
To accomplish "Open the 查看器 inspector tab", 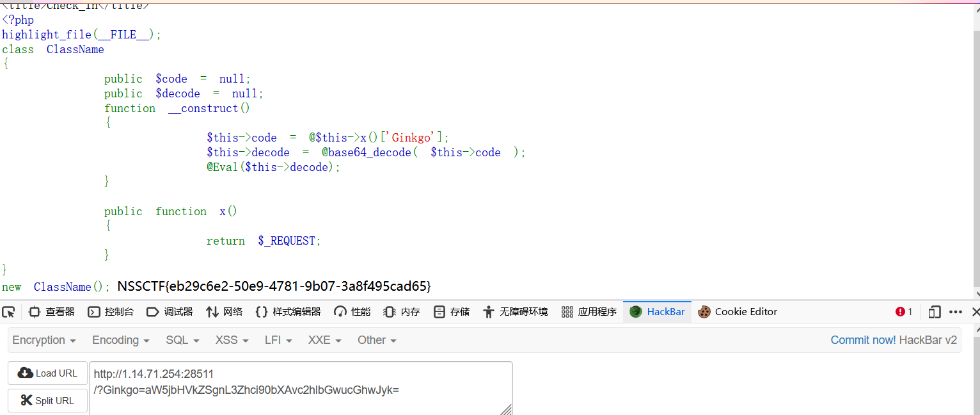I will (52, 312).
